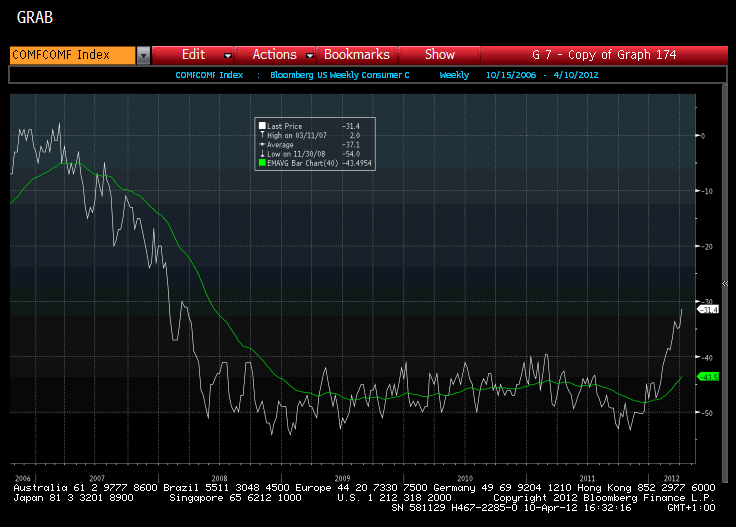736x527 pixels.
Task: Click the Weekly periodicity label
Action: pyautogui.click(x=454, y=75)
